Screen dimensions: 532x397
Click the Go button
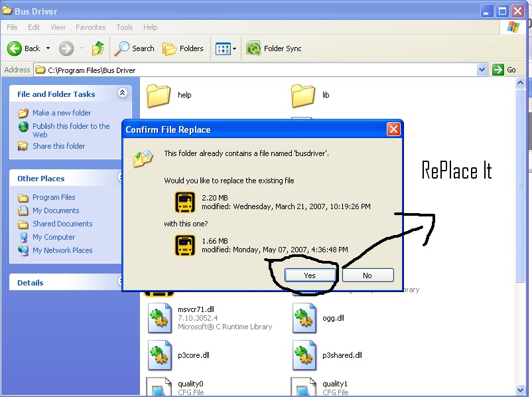coord(504,70)
